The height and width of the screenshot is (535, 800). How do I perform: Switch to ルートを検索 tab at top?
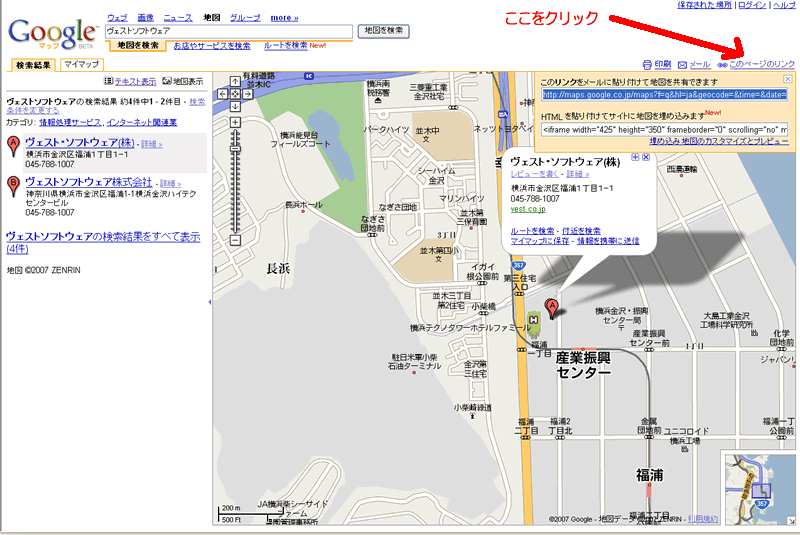(x=286, y=45)
